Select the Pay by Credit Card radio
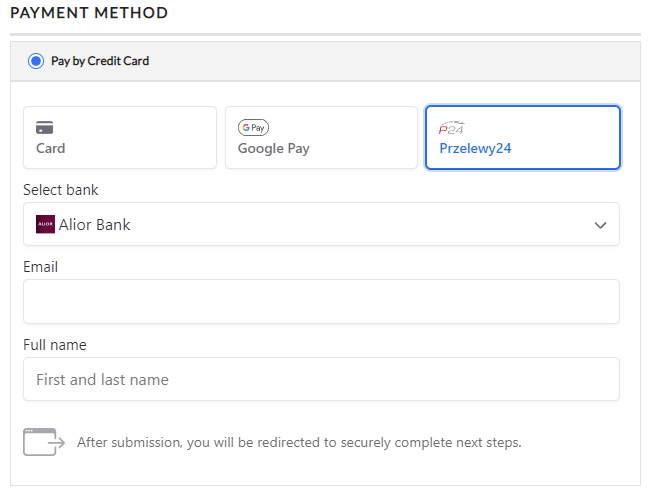652x497 pixels. coord(36,61)
